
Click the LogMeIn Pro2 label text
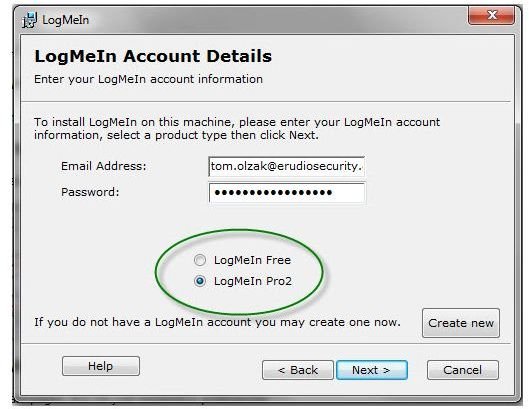point(253,281)
